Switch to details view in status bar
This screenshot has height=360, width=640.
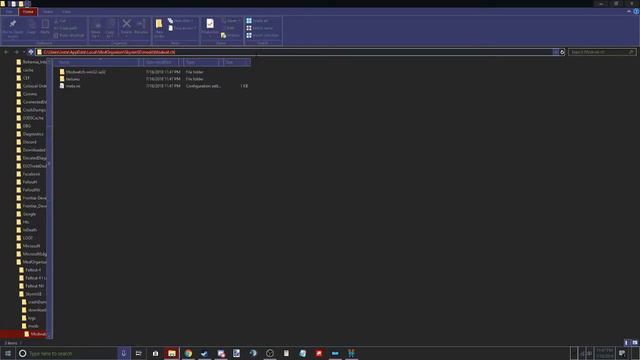point(627,343)
